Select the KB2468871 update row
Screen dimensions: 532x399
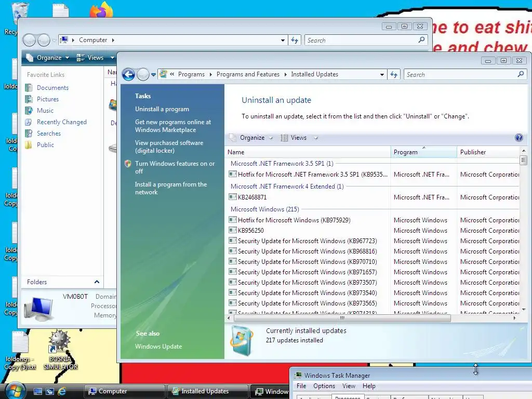click(374, 197)
